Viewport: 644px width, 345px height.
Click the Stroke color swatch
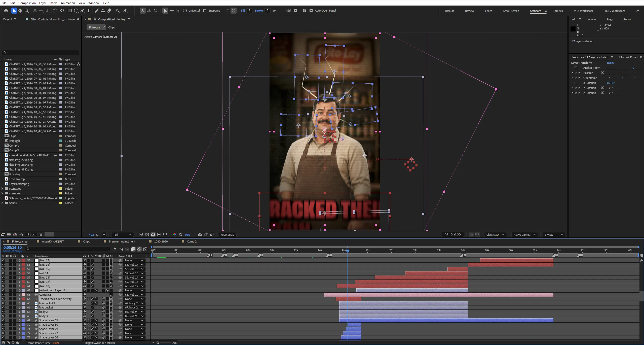(x=268, y=11)
